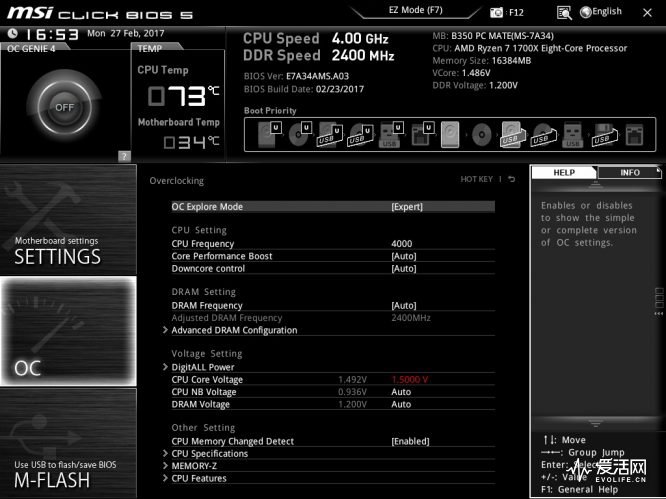Viewport: 666px width, 499px height.
Task: Click the HOT KEY label
Action: coord(477,179)
